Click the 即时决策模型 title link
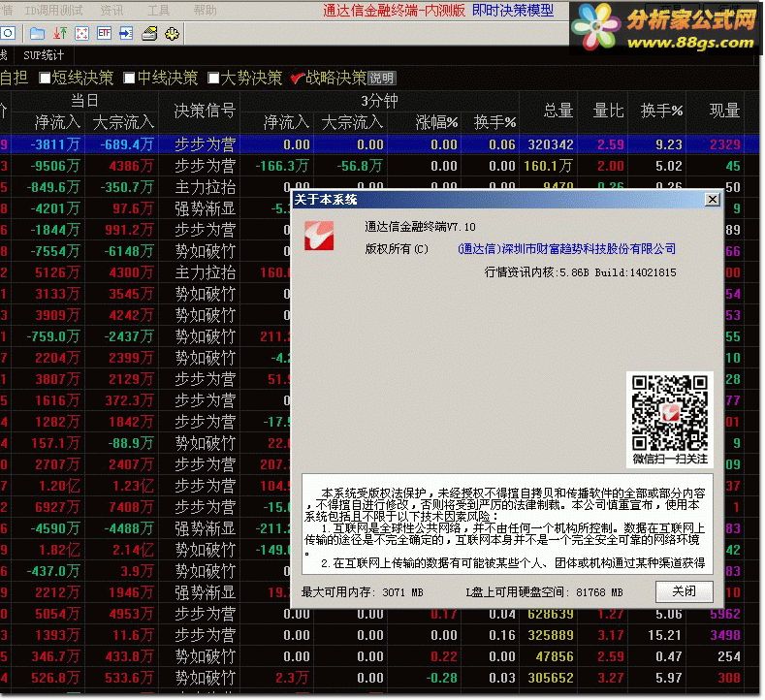The image size is (765, 700). [513, 11]
